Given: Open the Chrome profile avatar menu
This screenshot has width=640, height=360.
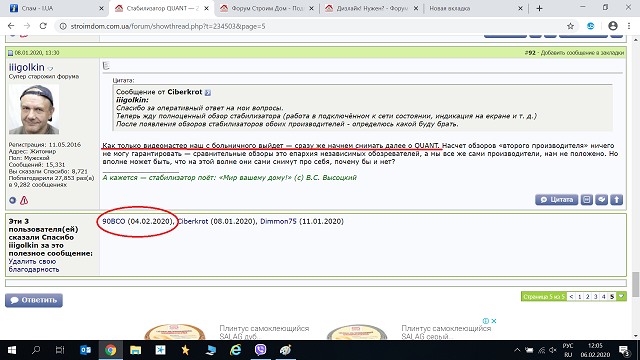Looking at the screenshot, I should click(613, 26).
